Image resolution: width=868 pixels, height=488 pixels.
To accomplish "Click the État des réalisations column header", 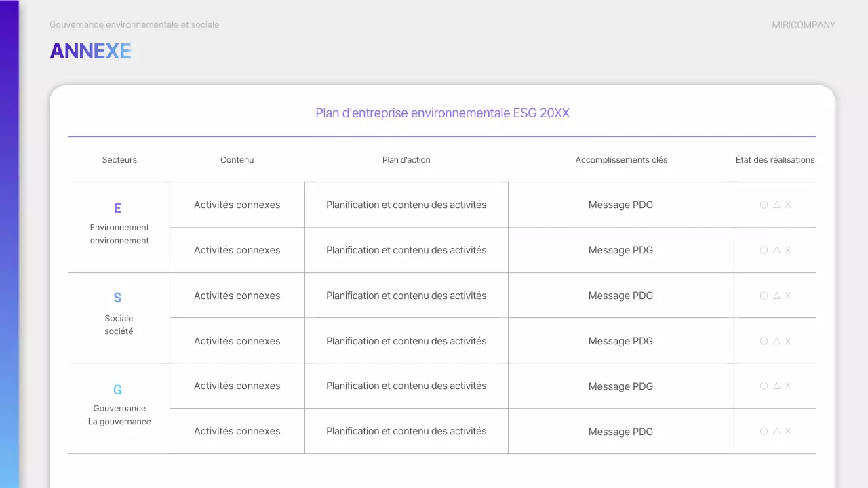I will pos(775,160).
